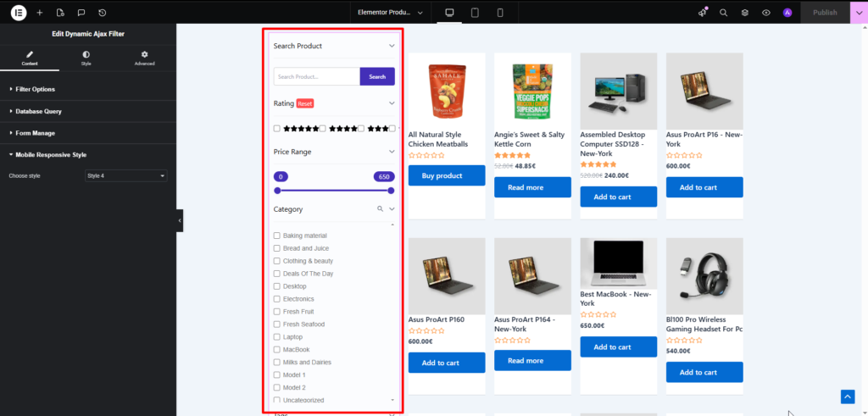
Task: Click the category search magnifier icon
Action: pos(381,208)
